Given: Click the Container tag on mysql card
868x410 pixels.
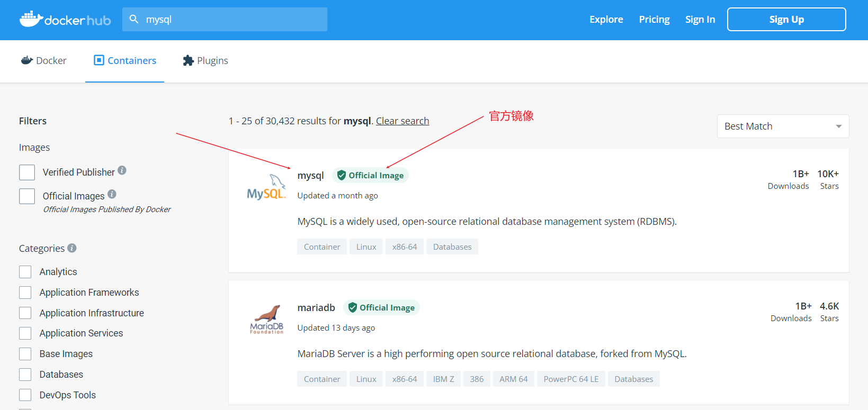Looking at the screenshot, I should point(322,247).
